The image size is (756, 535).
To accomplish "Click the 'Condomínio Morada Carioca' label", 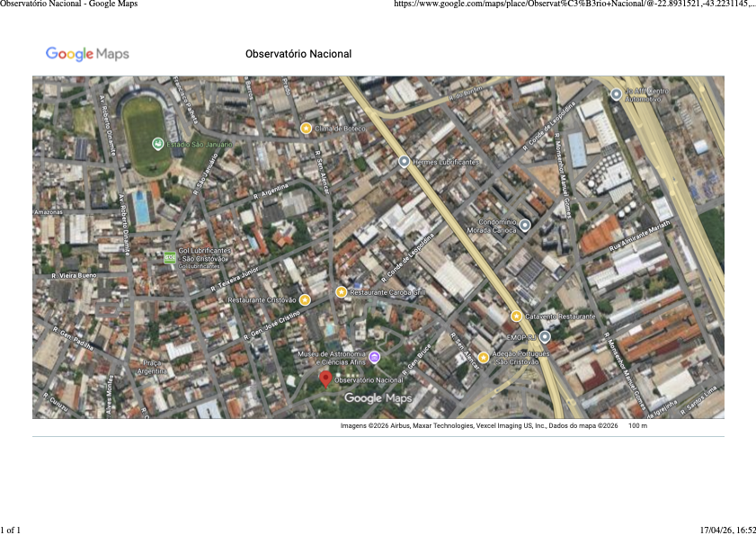I will pos(492,227).
